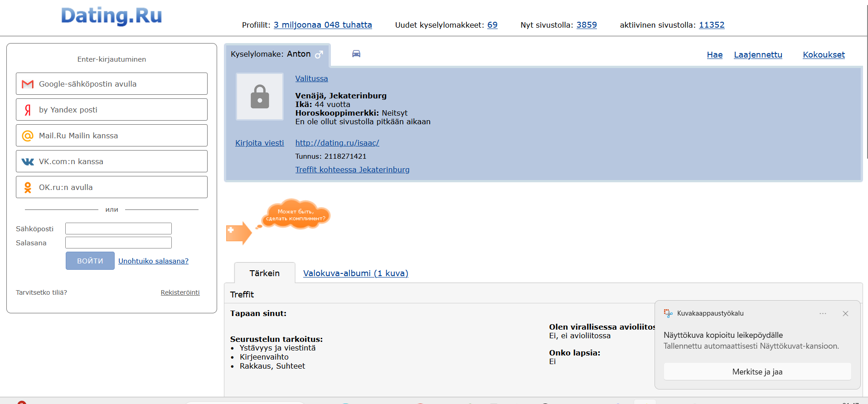
Task: Sign in with Mail.Ru Mail
Action: pos(112,136)
